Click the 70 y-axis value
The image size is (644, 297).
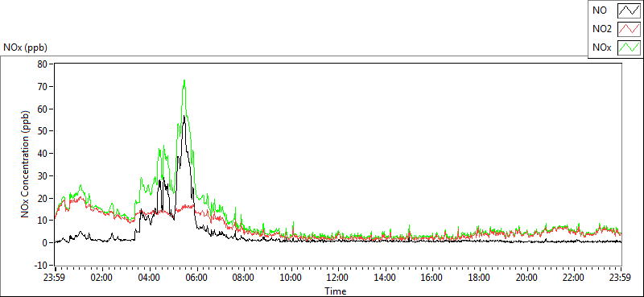click(42, 86)
